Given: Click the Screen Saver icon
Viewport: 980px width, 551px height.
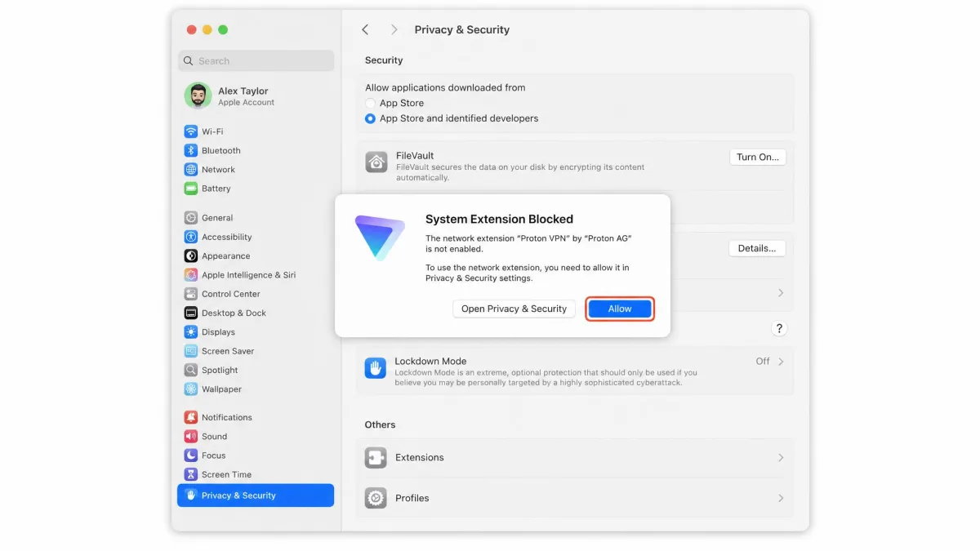Looking at the screenshot, I should tap(190, 351).
